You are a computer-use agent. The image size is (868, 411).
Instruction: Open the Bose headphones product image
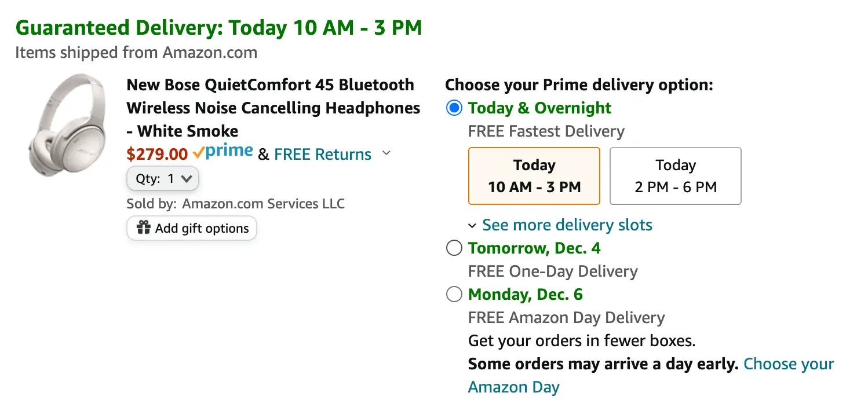point(67,125)
